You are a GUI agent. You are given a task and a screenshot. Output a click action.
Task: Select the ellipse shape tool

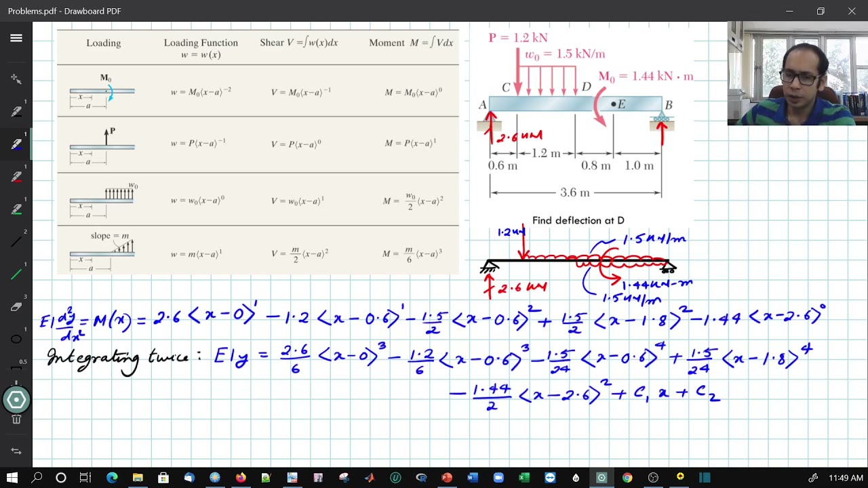(16, 339)
